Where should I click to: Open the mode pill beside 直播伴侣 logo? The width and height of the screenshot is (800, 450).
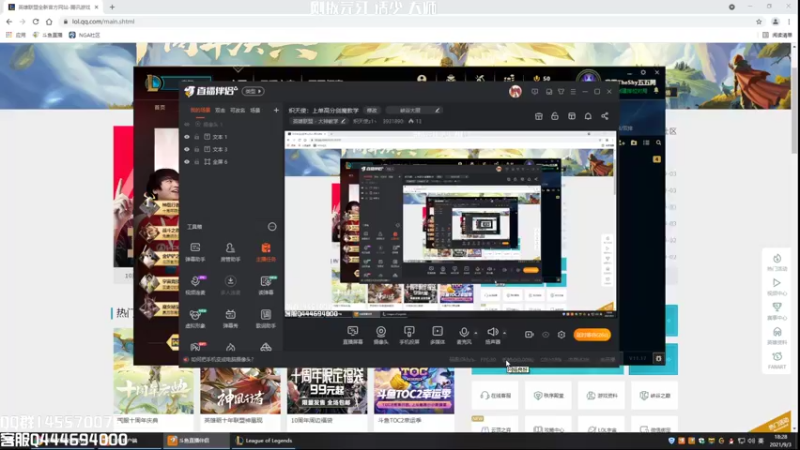coord(253,91)
